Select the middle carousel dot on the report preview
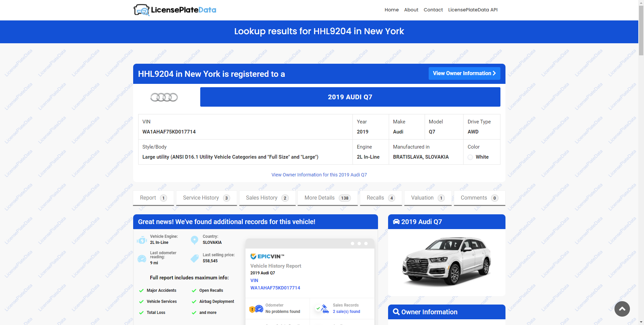The image size is (644, 325). coord(359,243)
